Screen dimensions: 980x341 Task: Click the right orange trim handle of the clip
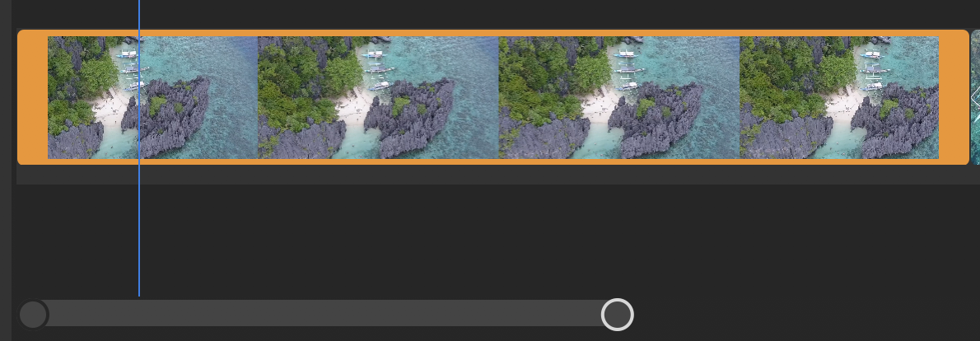pyautogui.click(x=954, y=97)
